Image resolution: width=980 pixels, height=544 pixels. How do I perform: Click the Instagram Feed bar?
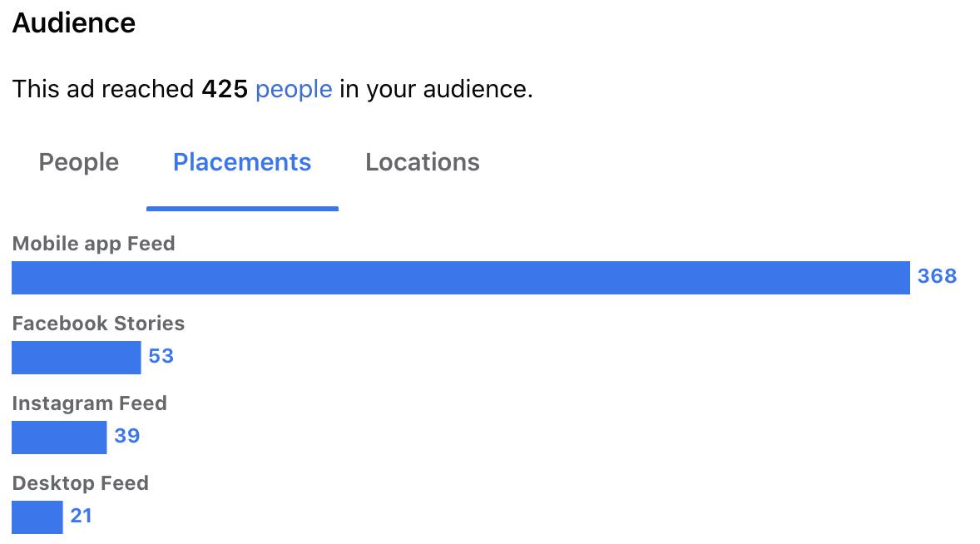[59, 438]
